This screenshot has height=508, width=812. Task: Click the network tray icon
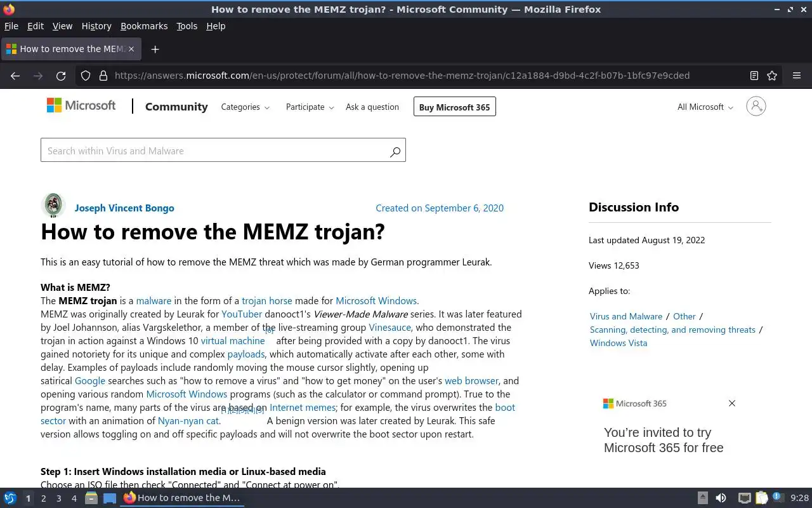(745, 498)
